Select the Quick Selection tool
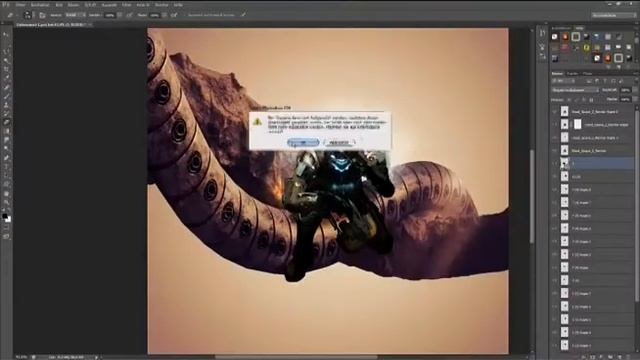 tap(6, 61)
